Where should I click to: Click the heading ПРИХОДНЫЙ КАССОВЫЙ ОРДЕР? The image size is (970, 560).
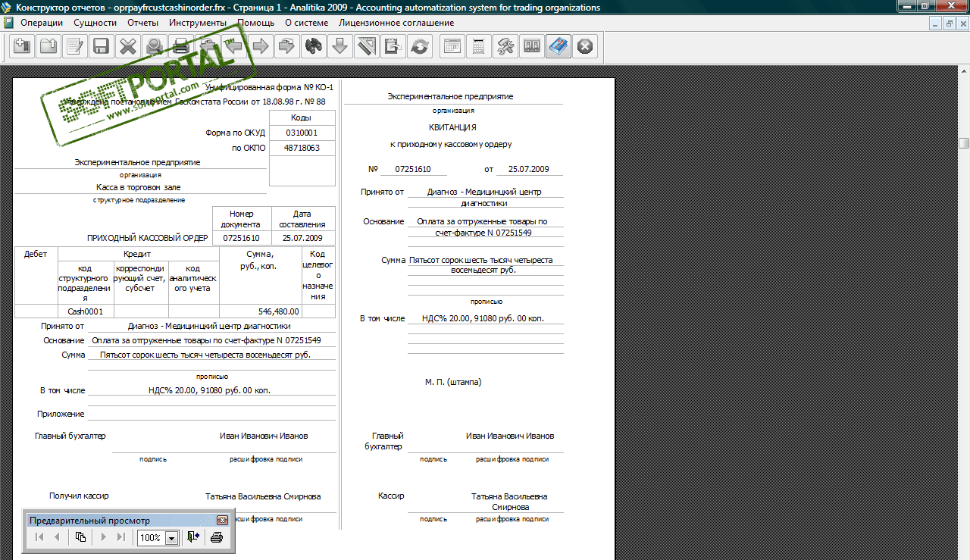[148, 238]
